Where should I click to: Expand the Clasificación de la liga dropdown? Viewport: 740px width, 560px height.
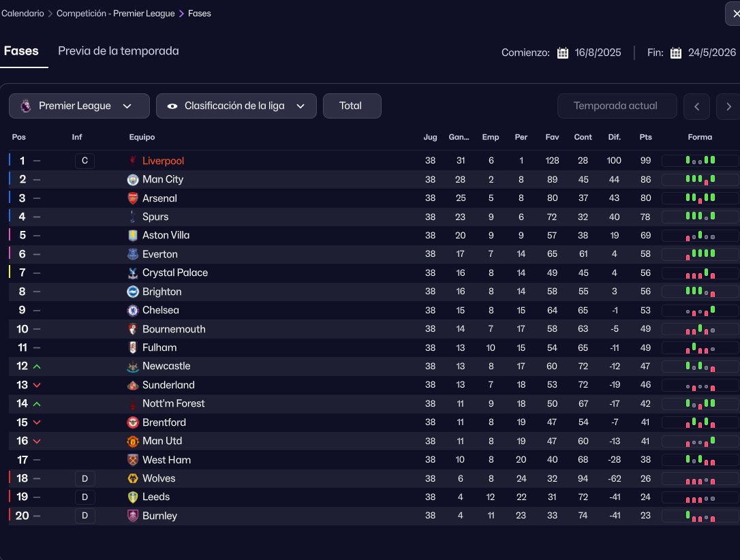pyautogui.click(x=236, y=106)
